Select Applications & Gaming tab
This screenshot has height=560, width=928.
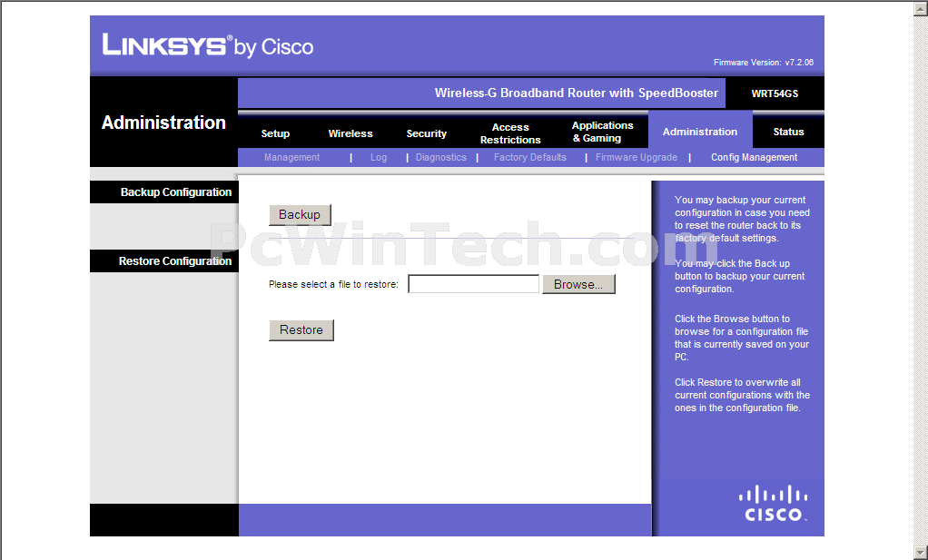[x=603, y=132]
